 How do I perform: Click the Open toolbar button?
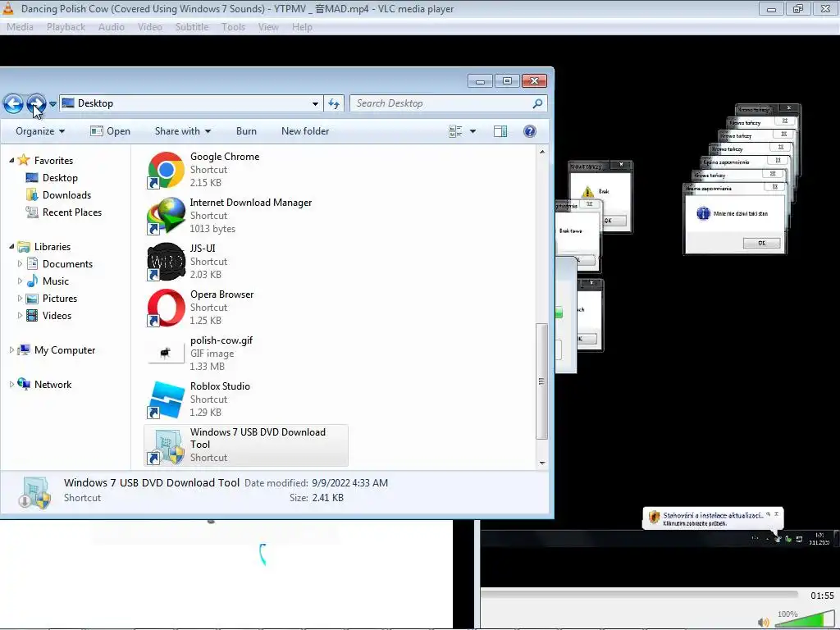(111, 131)
